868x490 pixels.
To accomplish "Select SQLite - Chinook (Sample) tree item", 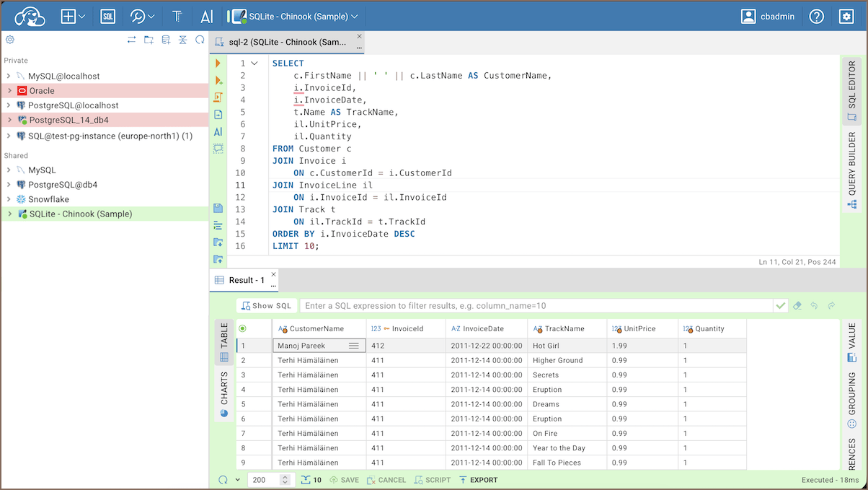I will tap(105, 214).
